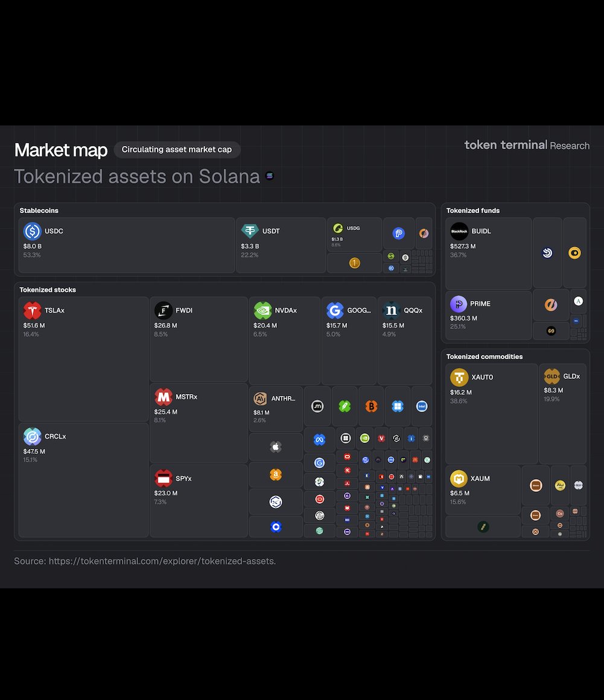Select the PRIME fund icon
This screenshot has height=700, width=604.
coord(459,304)
